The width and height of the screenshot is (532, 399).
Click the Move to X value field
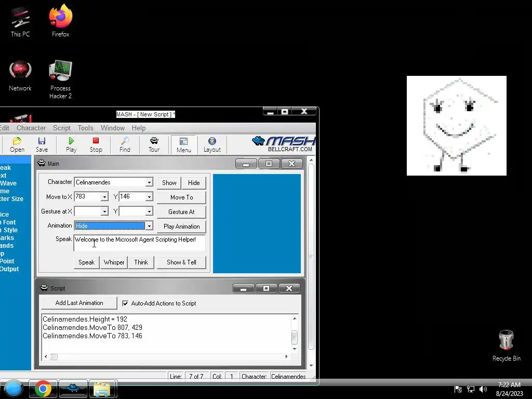tap(87, 197)
